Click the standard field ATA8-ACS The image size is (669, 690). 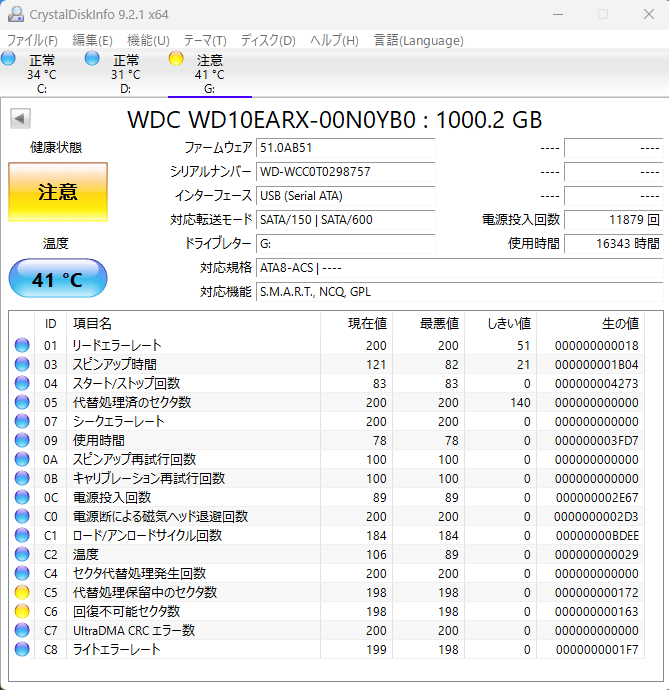[x=459, y=268]
